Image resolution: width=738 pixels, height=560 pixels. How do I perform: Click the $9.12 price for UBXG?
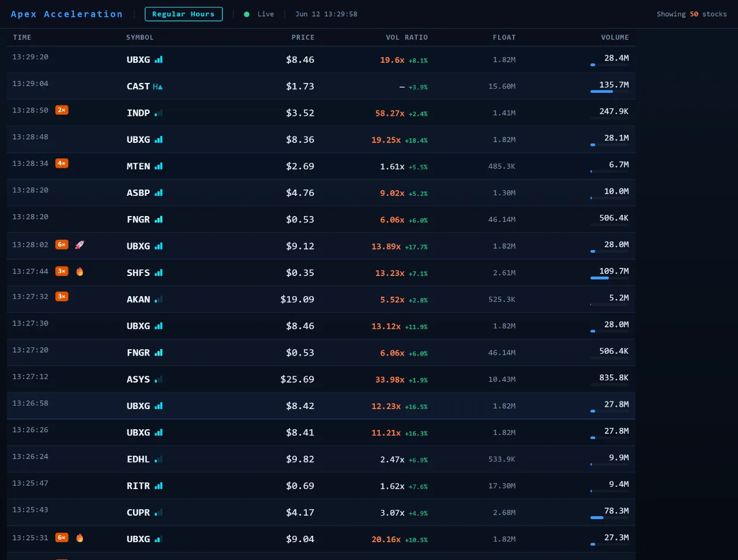click(x=300, y=246)
